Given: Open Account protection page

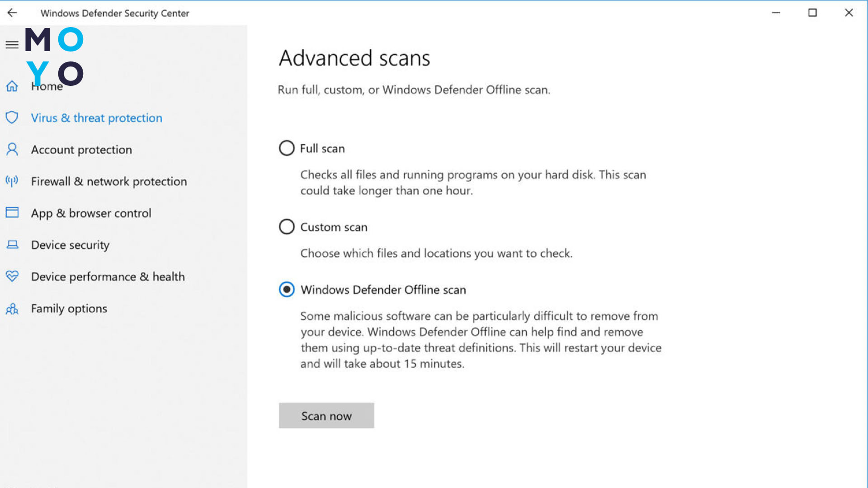Looking at the screenshot, I should point(81,150).
